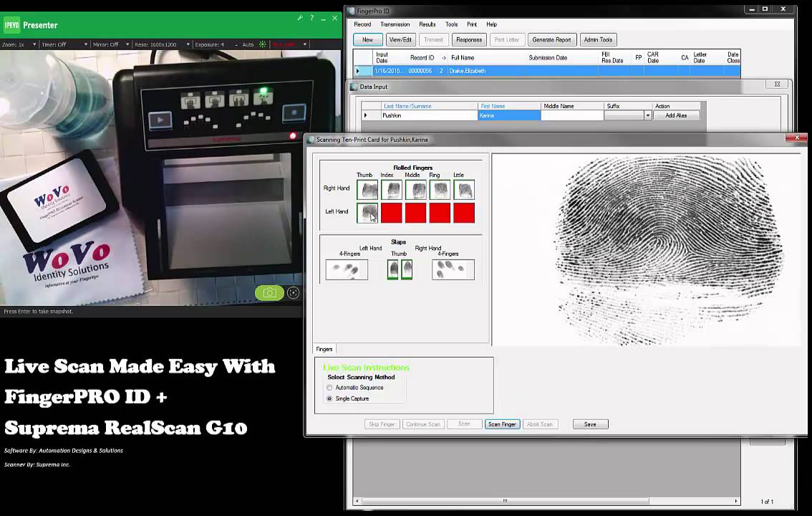Screen dimensions: 812x516
Task: Click the IPEVO logo in Presenter
Action: 12,25
